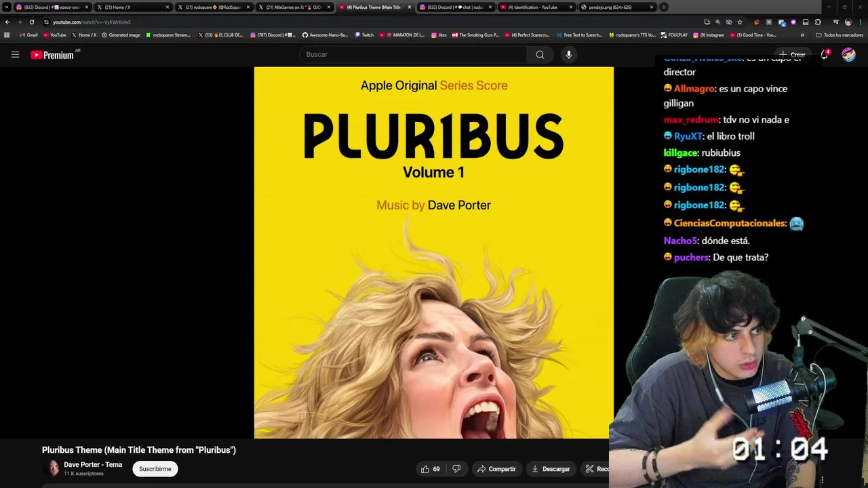This screenshot has width=868, height=488.
Task: Open the Gmail bookmark
Action: pos(28,35)
